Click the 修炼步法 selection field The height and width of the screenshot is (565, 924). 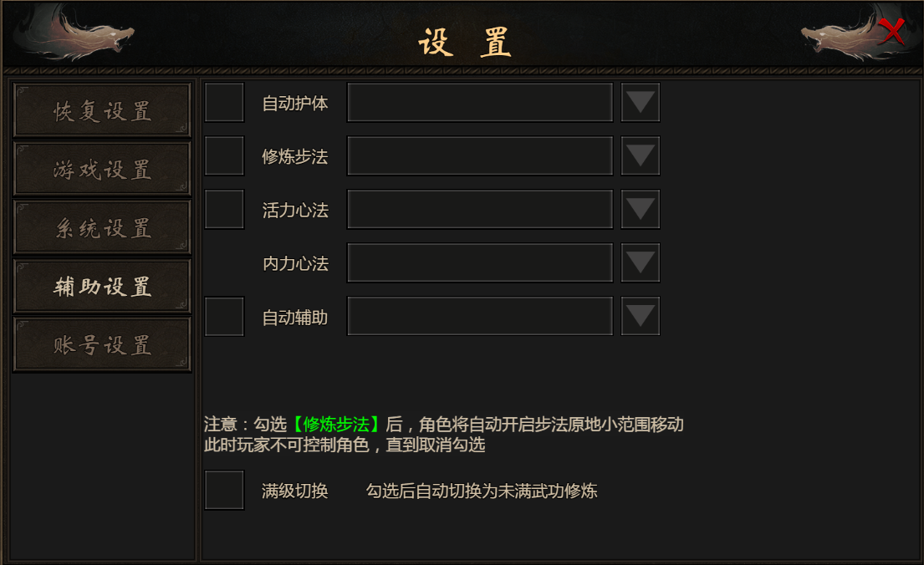point(480,155)
